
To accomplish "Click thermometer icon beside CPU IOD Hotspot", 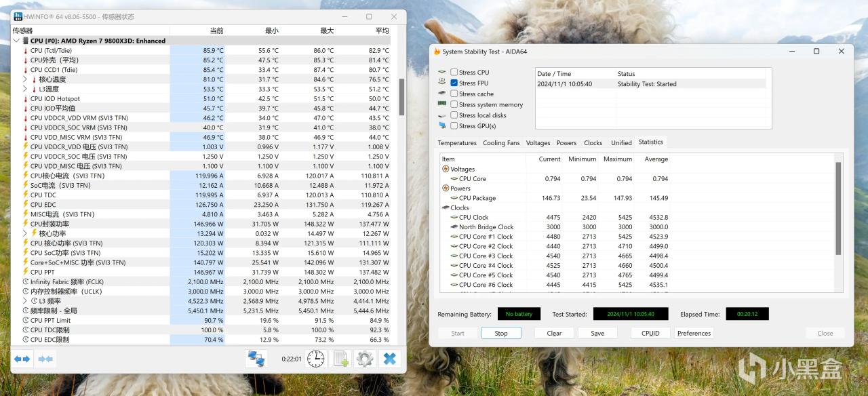I will coord(26,99).
